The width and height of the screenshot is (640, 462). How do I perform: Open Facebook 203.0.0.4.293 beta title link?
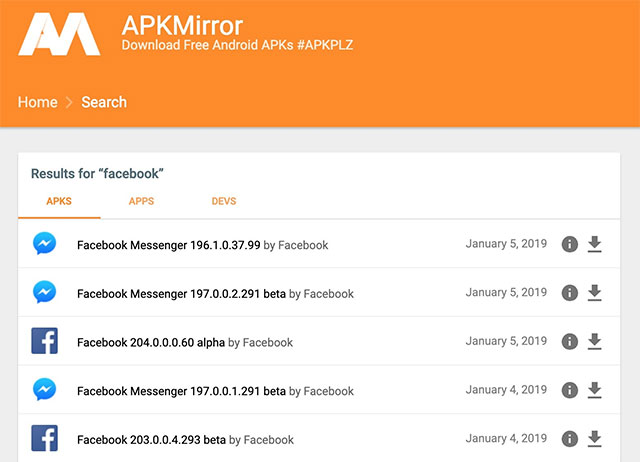pos(151,440)
